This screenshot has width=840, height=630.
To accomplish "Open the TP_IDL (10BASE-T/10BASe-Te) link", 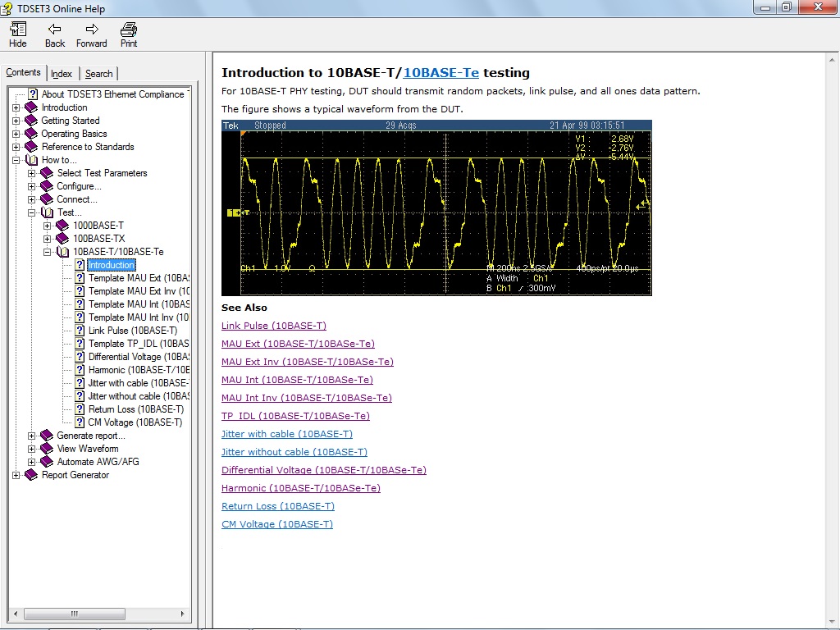I will [295, 416].
